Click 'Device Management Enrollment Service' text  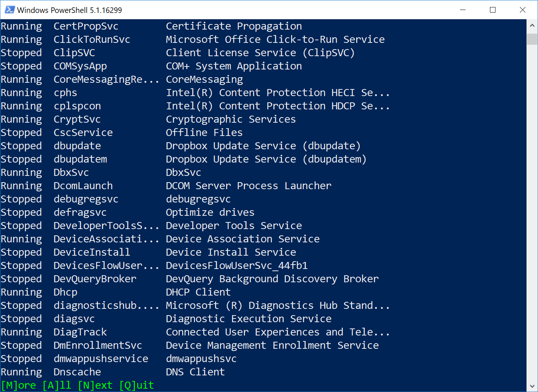(272, 345)
